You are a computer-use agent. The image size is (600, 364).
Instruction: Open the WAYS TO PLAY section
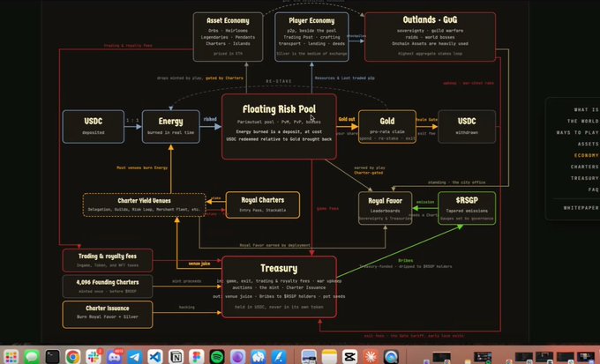(x=577, y=133)
